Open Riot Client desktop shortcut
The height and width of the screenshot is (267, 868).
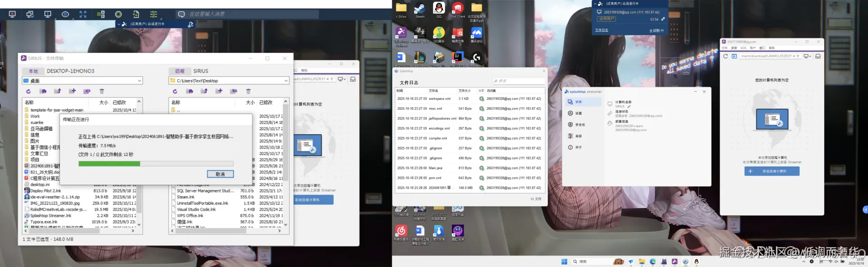point(457,10)
